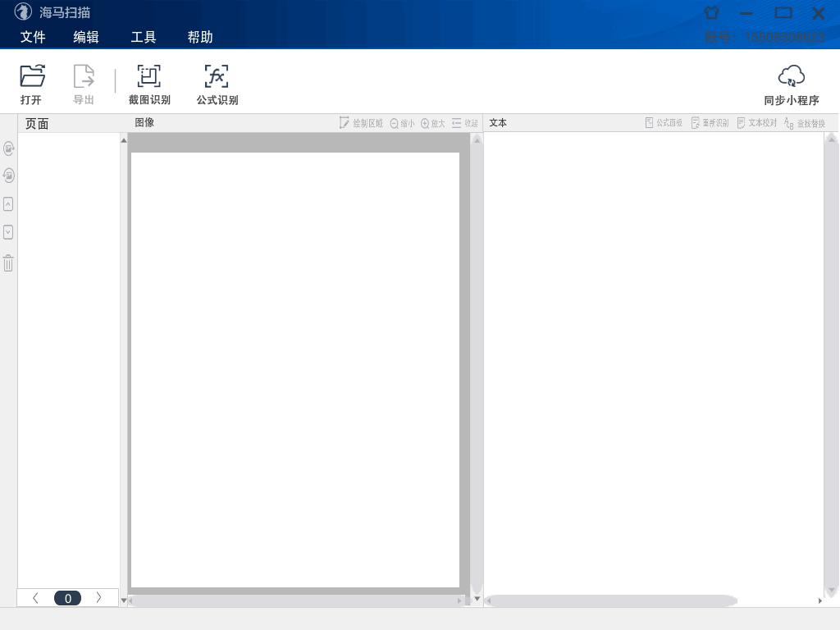Image resolution: width=840 pixels, height=630 pixels.
Task: Delete page with trash icon
Action: 8,263
